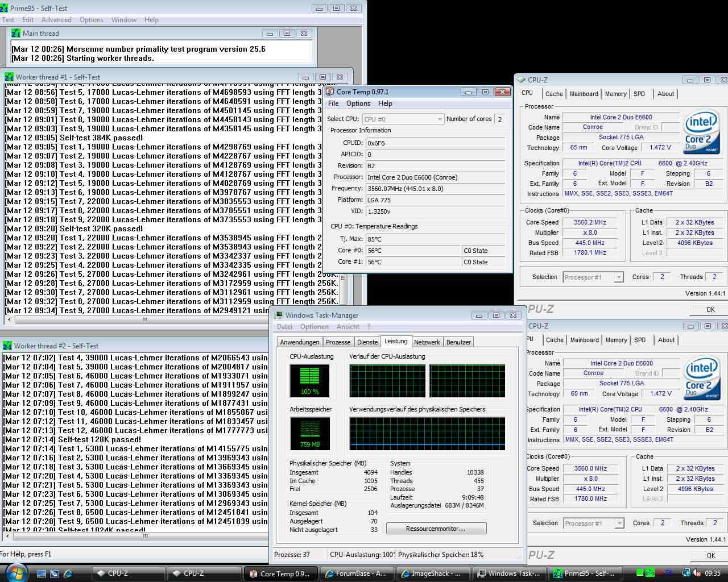Click the Arbeitsspeicher 759 MB meter
This screenshot has height=582, width=728.
tap(310, 434)
